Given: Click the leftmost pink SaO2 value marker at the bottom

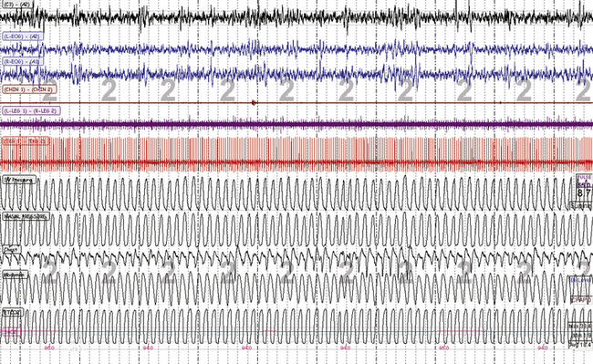Looking at the screenshot, I should pos(49,348).
